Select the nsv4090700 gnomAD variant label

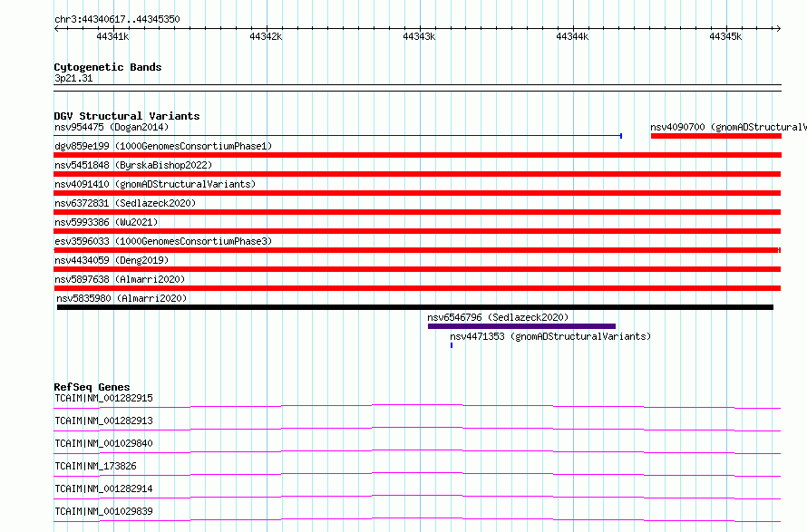(x=728, y=127)
